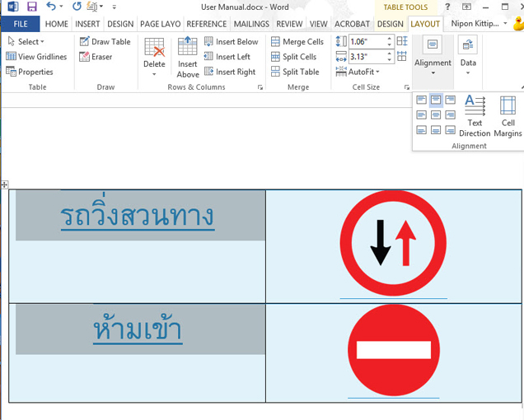Choose Align Bottom Right alignment

point(450,130)
